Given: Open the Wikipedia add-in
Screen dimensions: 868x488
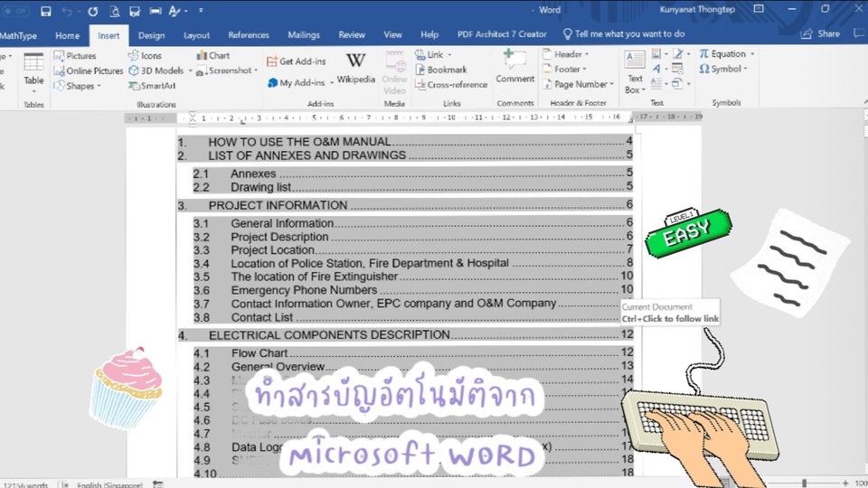Looking at the screenshot, I should [356, 70].
